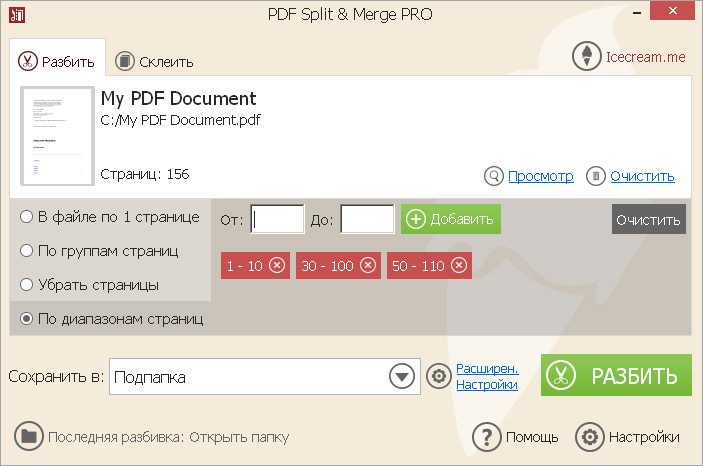Remove the 50 - 110 range
Screen dimensions: 703x466
(x=459, y=266)
